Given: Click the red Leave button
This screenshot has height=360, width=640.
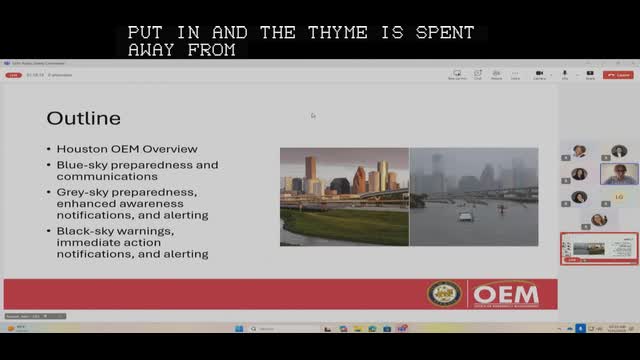Looking at the screenshot, I should pyautogui.click(x=618, y=75).
